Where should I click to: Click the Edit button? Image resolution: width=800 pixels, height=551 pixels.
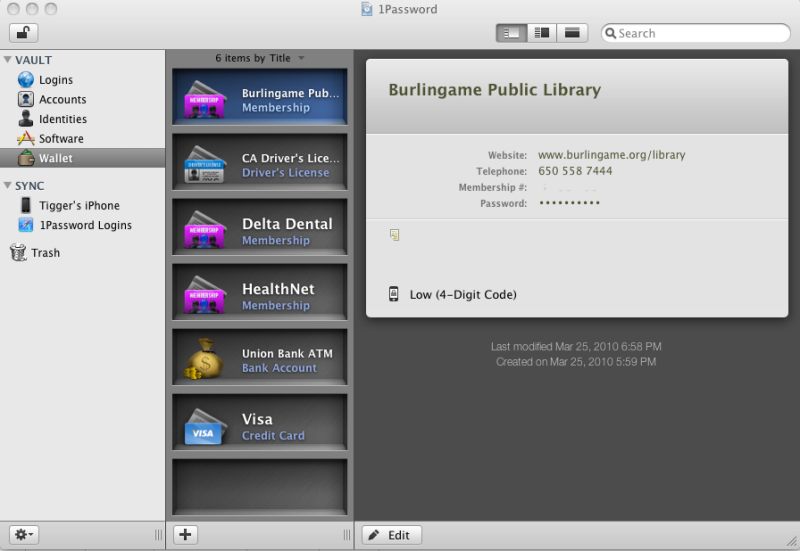coord(392,535)
